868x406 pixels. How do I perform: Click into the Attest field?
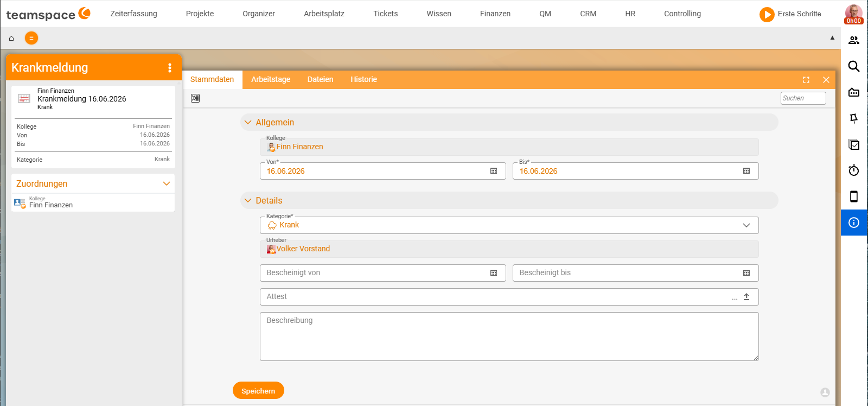coord(509,297)
